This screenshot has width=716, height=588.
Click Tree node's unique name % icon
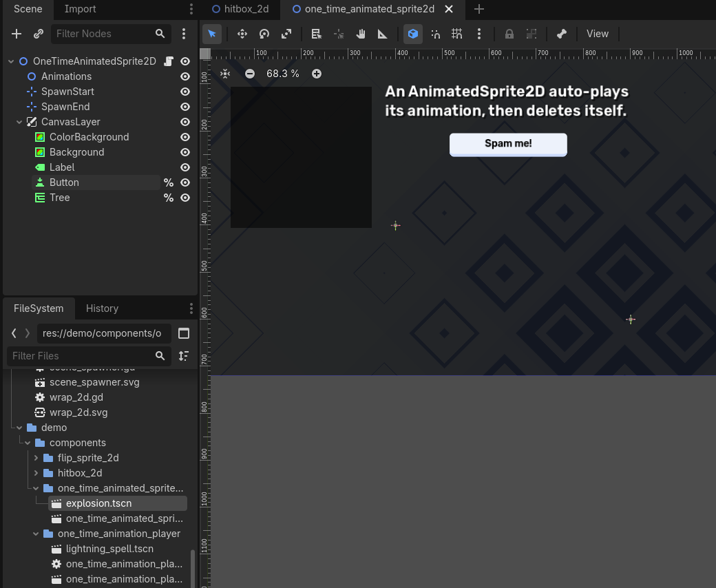tap(169, 198)
